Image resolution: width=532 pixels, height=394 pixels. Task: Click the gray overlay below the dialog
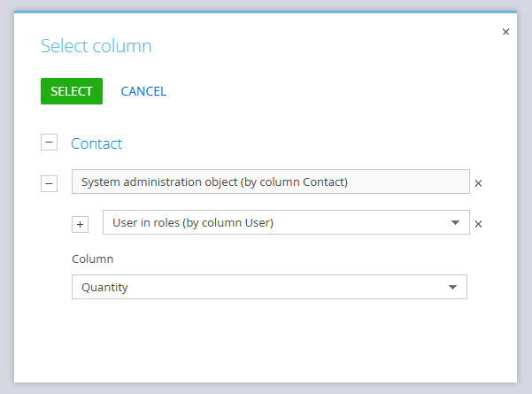coord(266,389)
